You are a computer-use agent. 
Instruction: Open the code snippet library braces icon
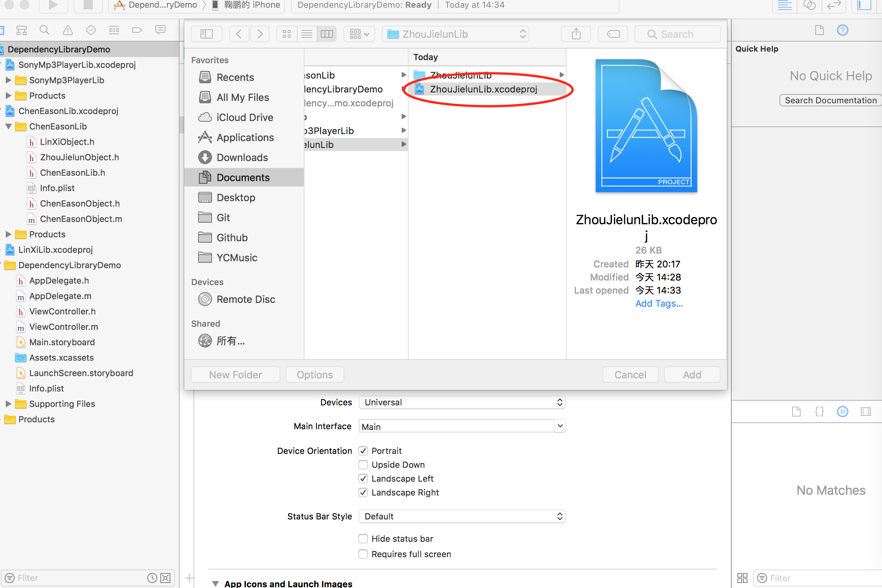[x=820, y=412]
